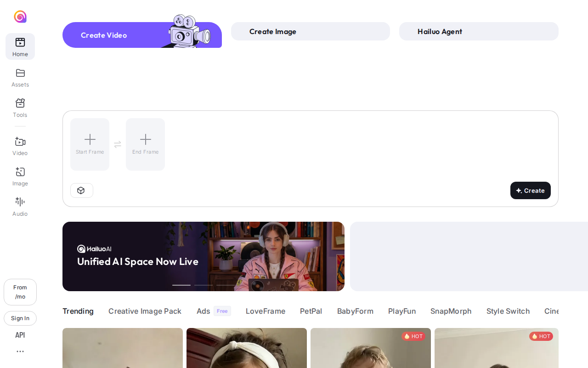Select the Creative Image Pack tab
Viewport: 588px width, 368px height.
click(x=145, y=311)
